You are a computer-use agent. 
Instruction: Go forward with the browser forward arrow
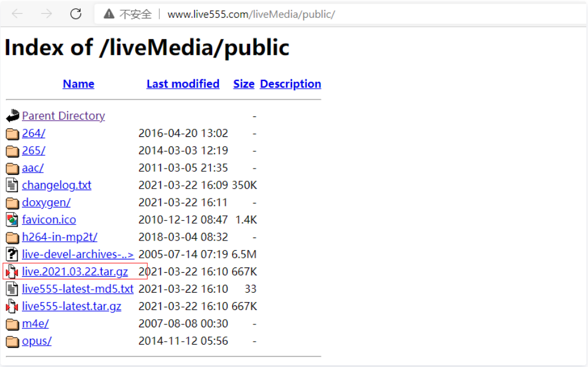(47, 14)
